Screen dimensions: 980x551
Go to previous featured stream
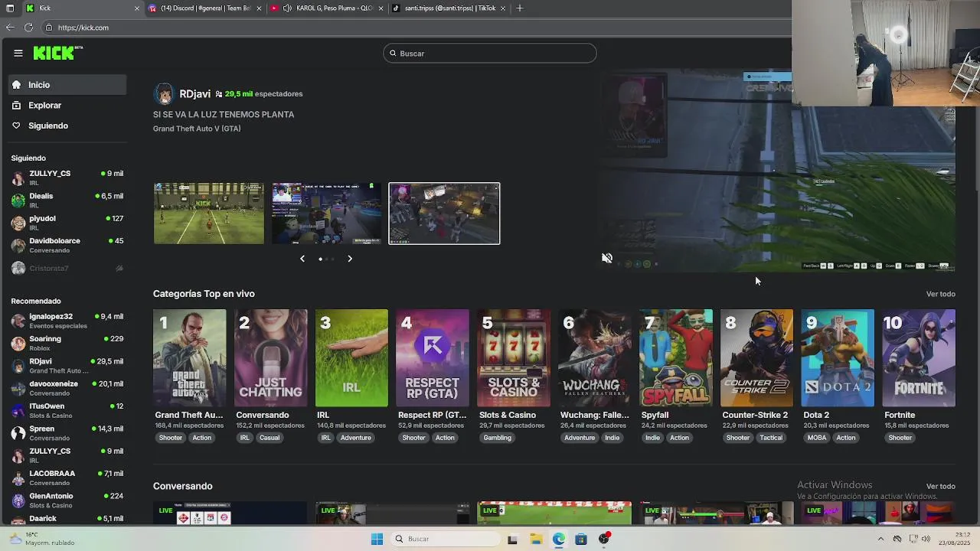tap(302, 259)
